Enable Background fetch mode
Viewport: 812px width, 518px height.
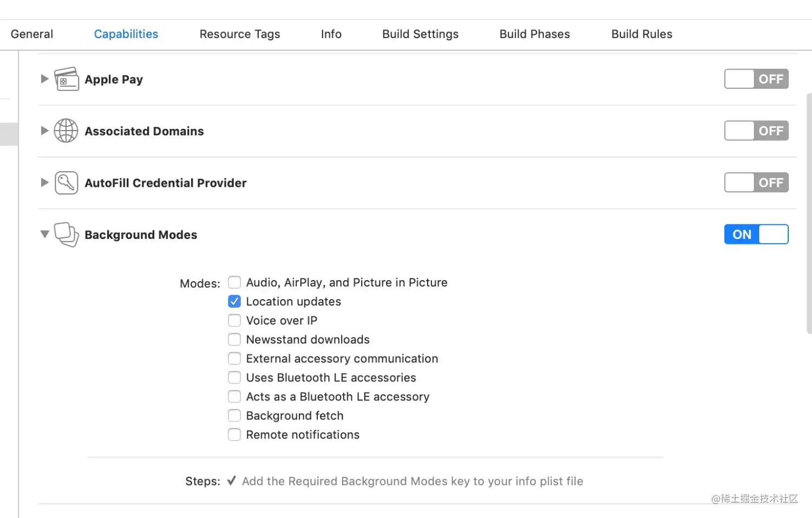[x=234, y=416]
